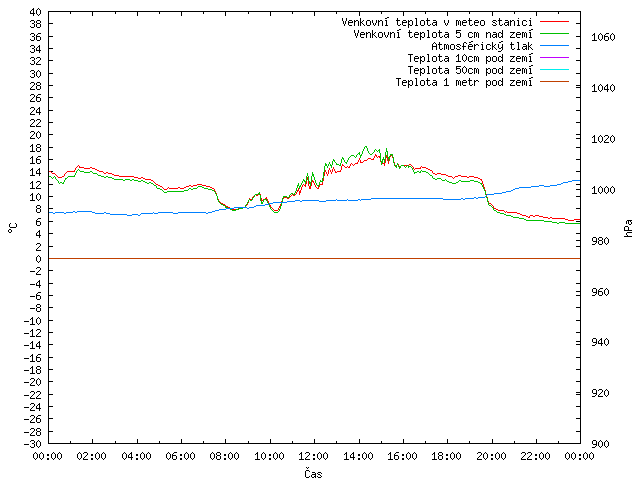Click the pressure tick label '900'
Viewport: 640px width, 480px height.
click(x=600, y=444)
